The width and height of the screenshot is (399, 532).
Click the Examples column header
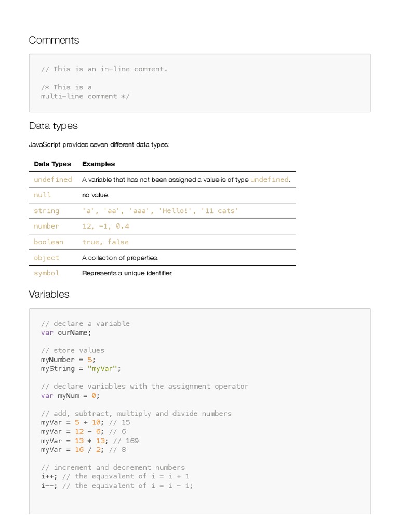(x=98, y=164)
